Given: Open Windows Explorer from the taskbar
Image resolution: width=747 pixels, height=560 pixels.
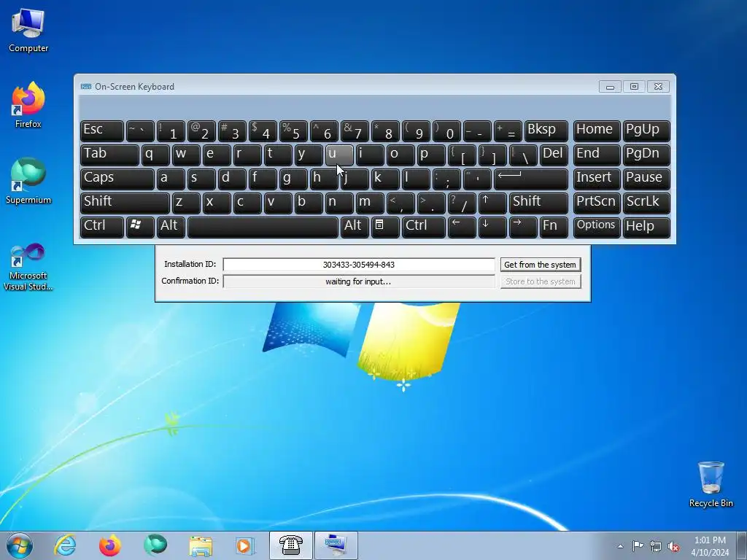Looking at the screenshot, I should [x=201, y=545].
